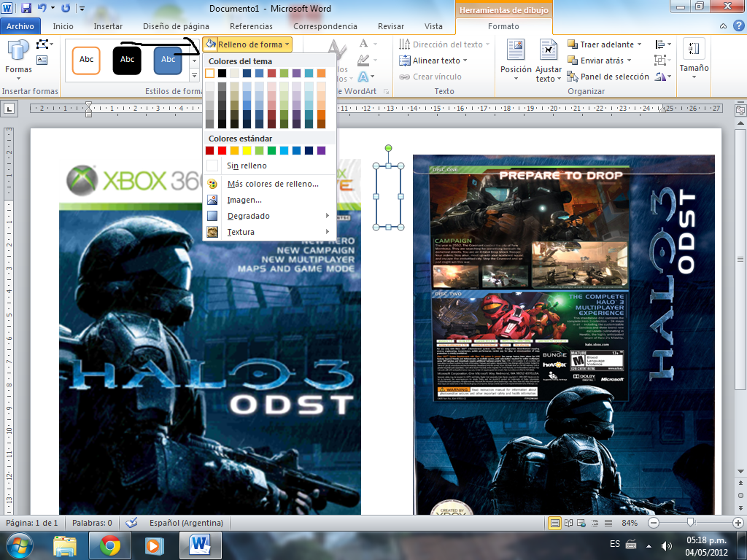Click the zoom in plus button

[x=738, y=523]
